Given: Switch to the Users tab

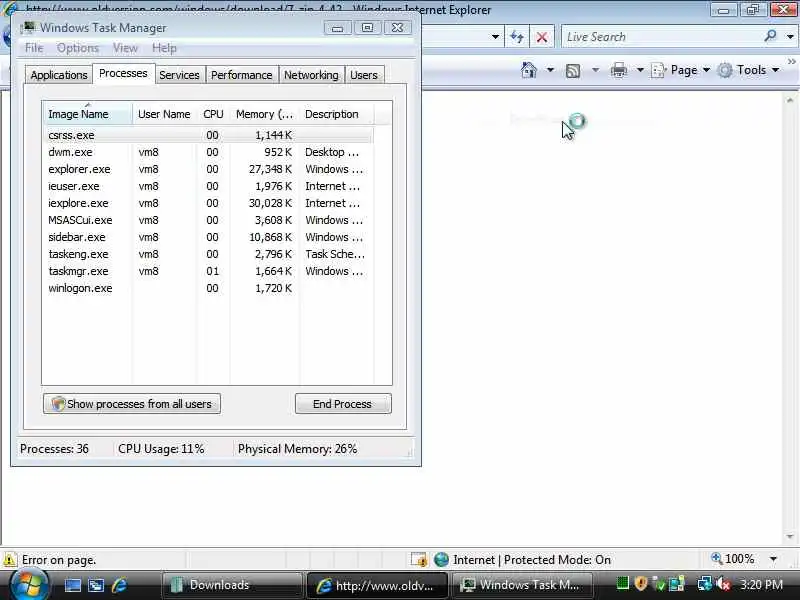Looking at the screenshot, I should point(364,75).
